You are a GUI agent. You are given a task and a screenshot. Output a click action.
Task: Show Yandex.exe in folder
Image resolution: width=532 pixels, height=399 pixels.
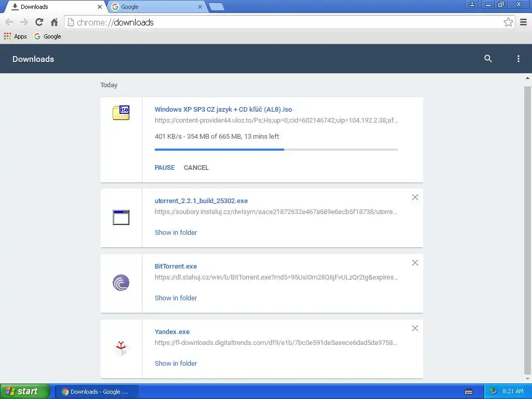click(176, 363)
